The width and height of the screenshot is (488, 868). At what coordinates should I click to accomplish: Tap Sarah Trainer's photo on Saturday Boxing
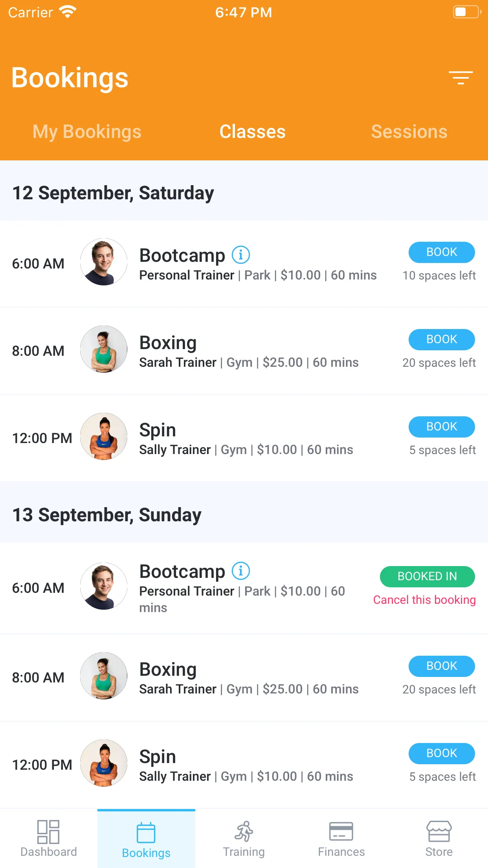point(104,349)
